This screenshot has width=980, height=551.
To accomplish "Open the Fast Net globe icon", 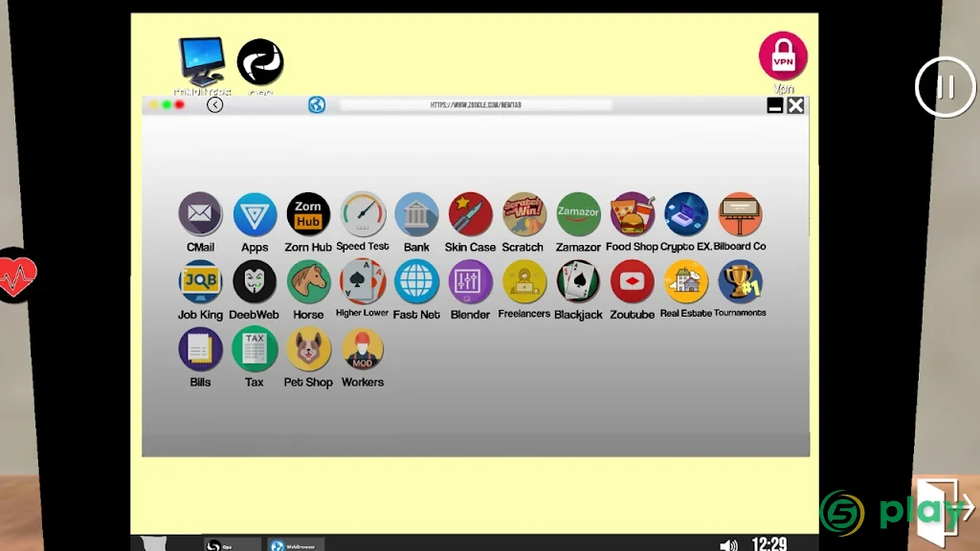I will [416, 282].
